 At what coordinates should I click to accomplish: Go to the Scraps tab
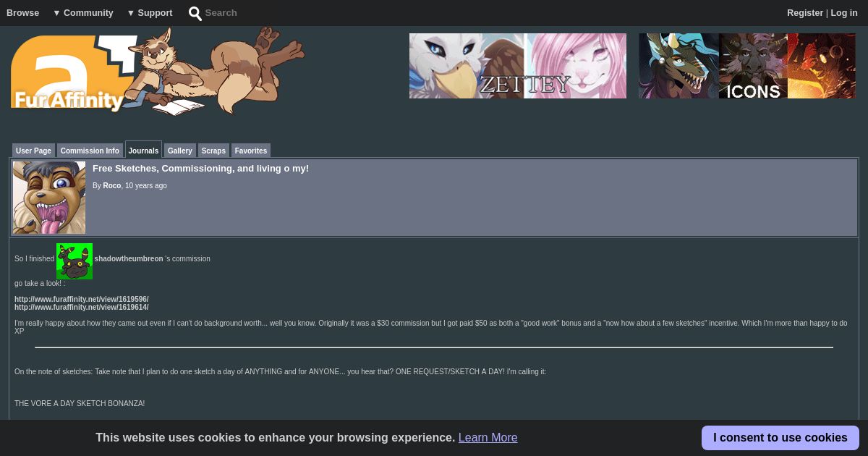pyautogui.click(x=213, y=151)
